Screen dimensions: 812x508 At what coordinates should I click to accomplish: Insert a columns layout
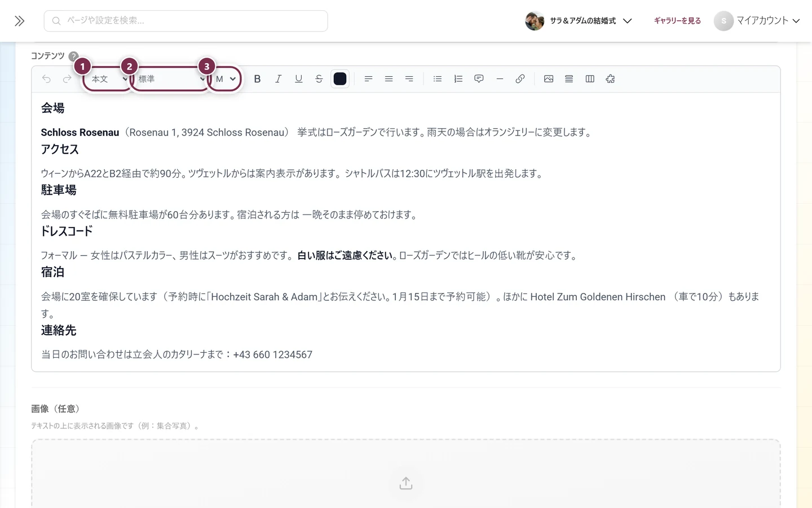(590, 79)
